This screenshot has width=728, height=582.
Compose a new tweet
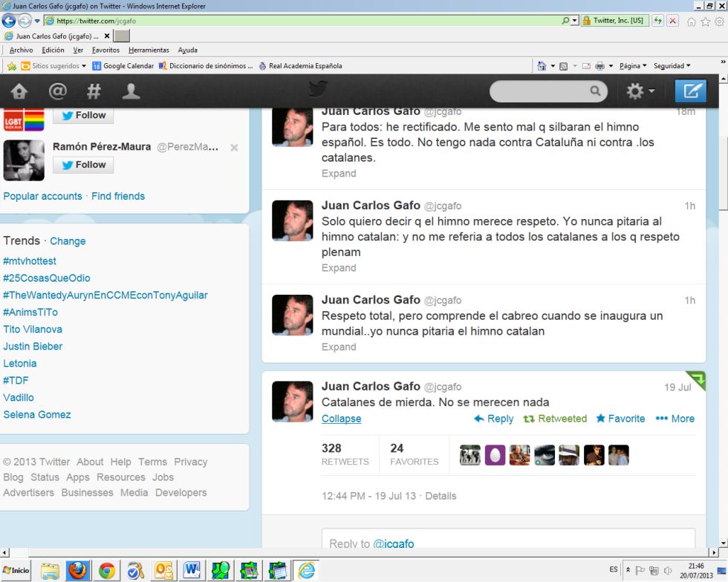point(690,91)
